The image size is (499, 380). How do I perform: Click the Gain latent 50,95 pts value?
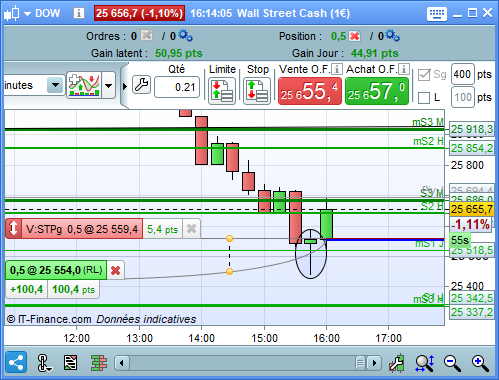tap(179, 53)
